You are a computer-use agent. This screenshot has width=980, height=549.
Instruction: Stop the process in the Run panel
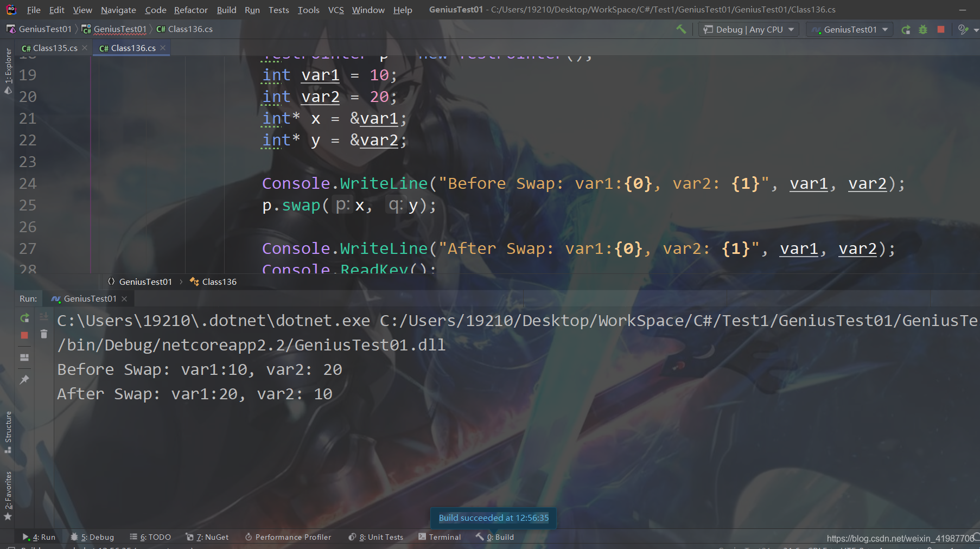(24, 335)
